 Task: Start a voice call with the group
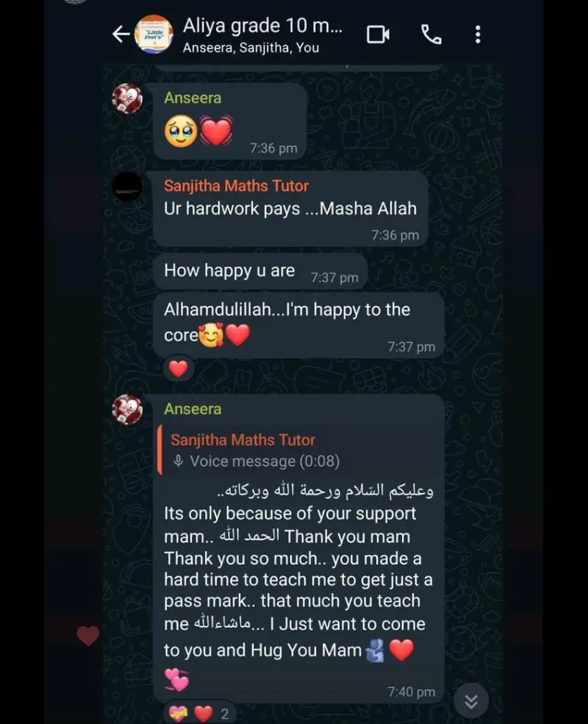point(431,35)
